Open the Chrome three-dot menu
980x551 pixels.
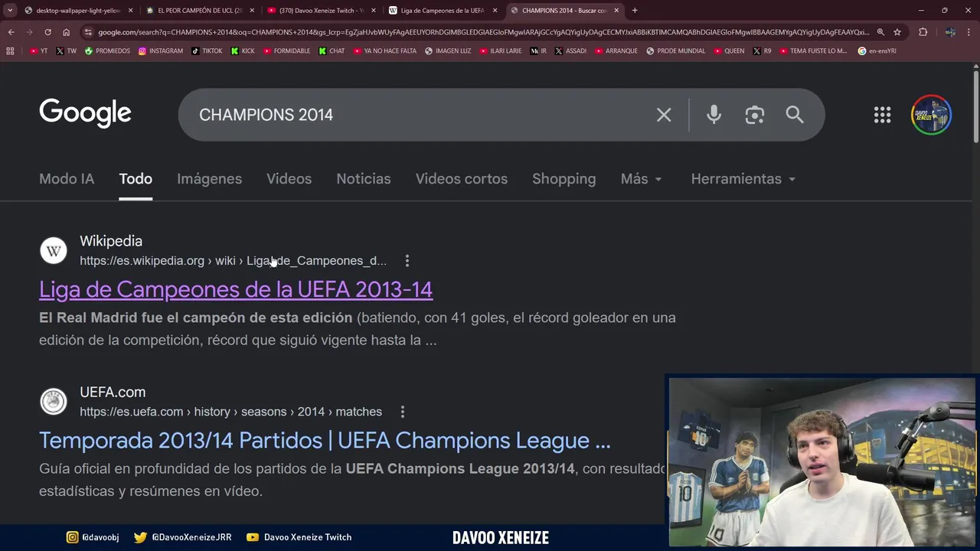point(969,32)
